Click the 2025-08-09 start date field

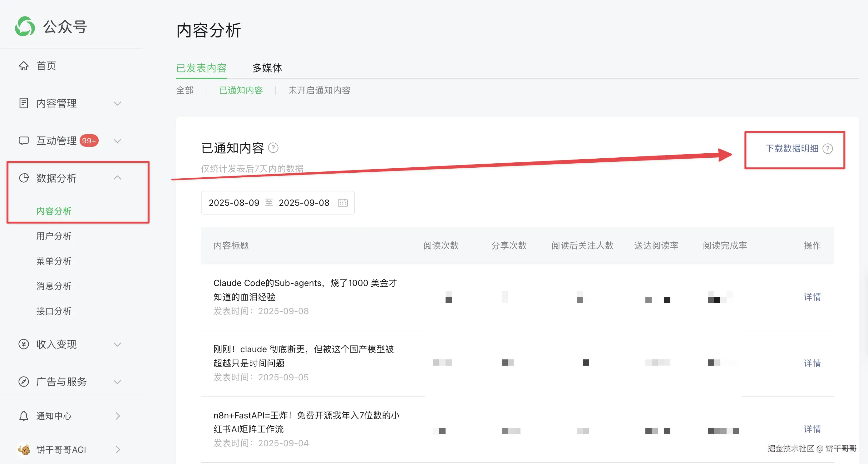coord(234,203)
